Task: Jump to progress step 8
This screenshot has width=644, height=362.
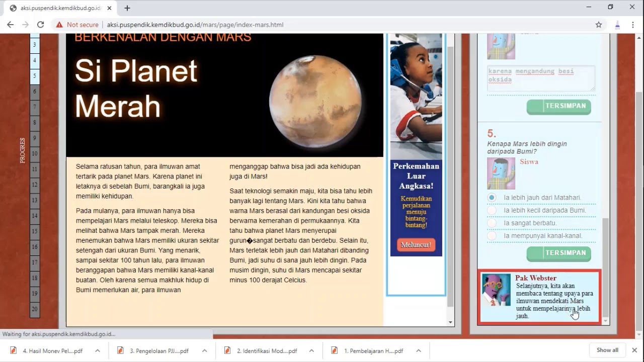Action: click(35, 123)
